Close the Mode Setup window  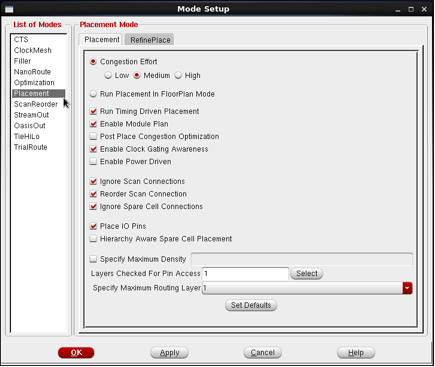[x=424, y=9]
